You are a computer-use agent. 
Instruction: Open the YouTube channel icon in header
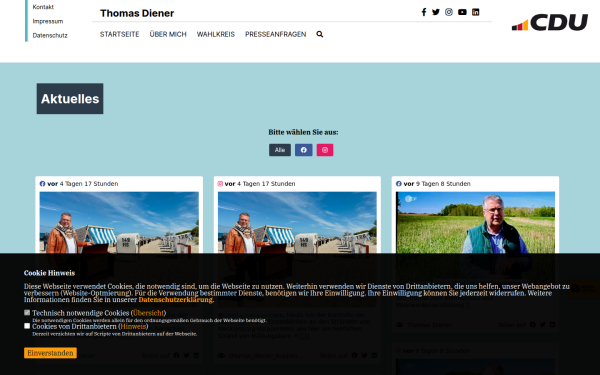tap(462, 12)
